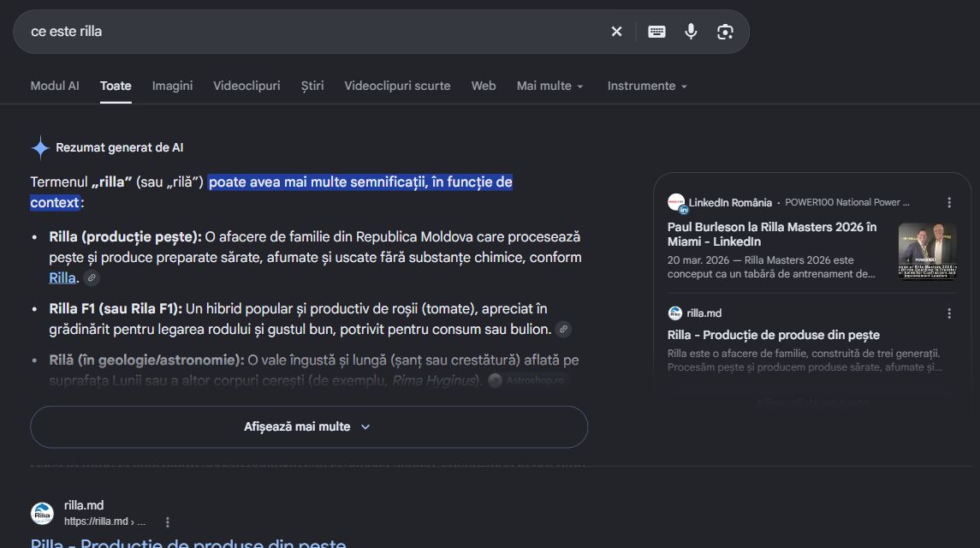Open source link icon after Rilla fish bullet

pyautogui.click(x=92, y=277)
